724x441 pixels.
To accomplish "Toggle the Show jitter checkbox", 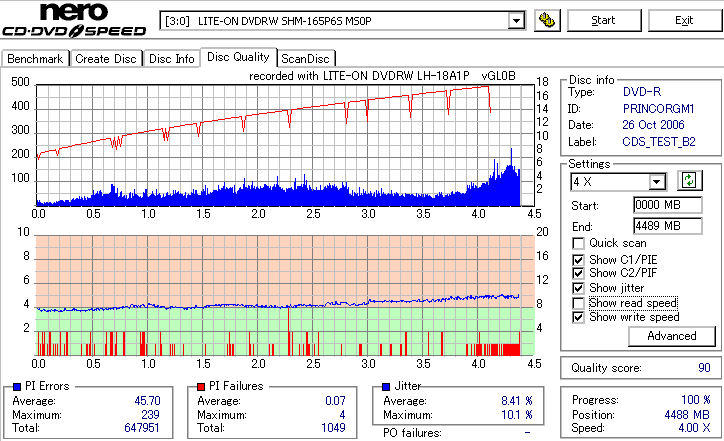I will tap(578, 288).
